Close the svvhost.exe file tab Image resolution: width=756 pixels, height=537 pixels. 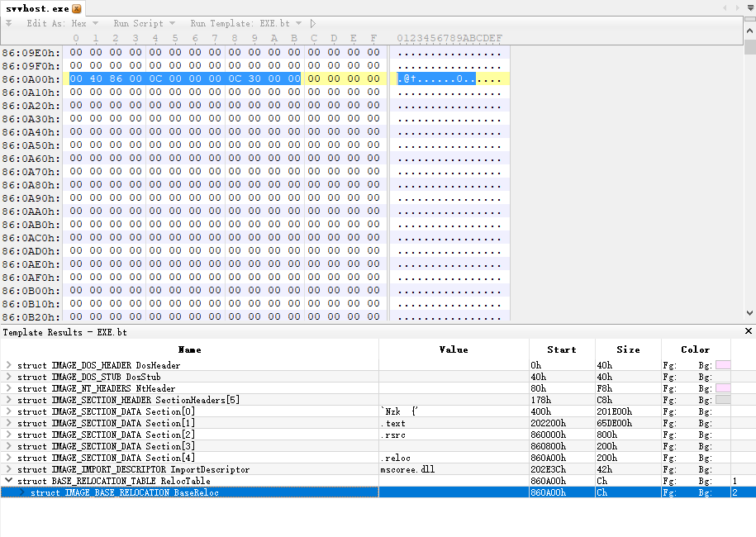tap(77, 9)
